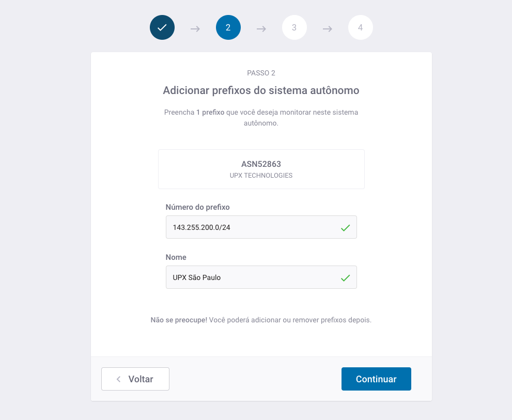Edit the Número do prefixo input
This screenshot has width=512, height=420.
pos(261,227)
